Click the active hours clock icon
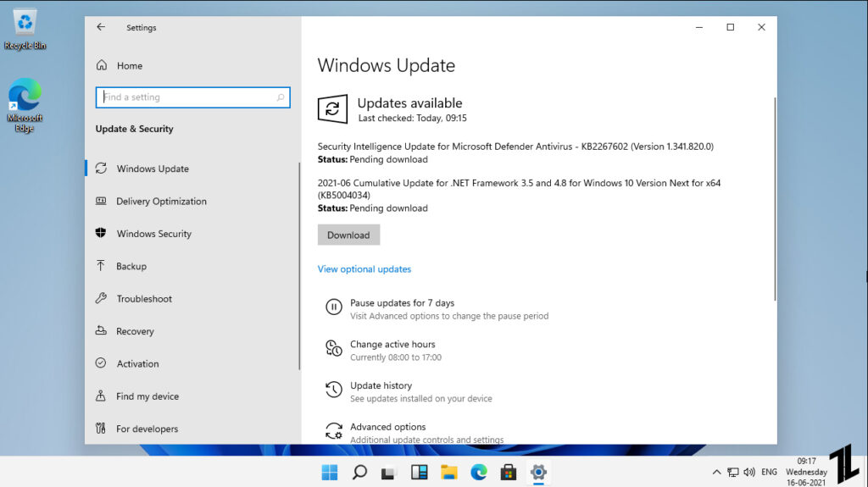 point(334,348)
